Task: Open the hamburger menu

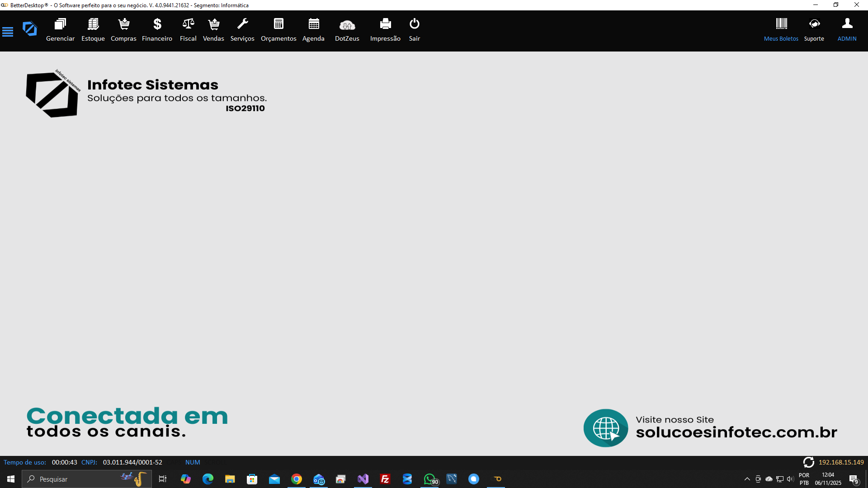Action: [8, 32]
